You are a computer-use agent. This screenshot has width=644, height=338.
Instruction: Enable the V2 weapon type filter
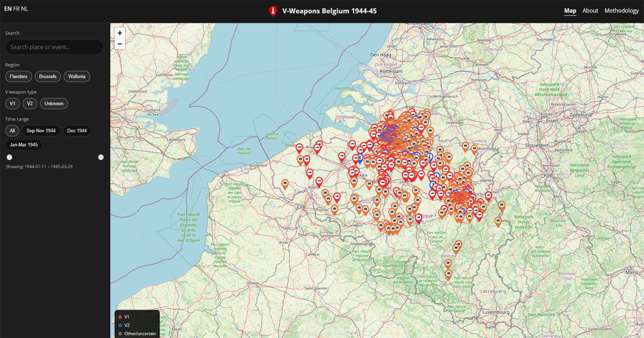pos(30,103)
